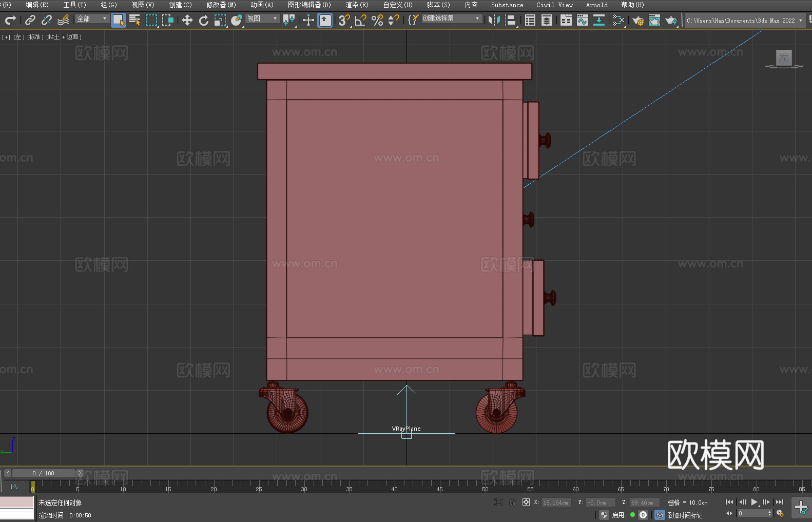The width and height of the screenshot is (812, 522).
Task: Open the 创建选择集 named selection dropdown
Action: click(x=452, y=18)
